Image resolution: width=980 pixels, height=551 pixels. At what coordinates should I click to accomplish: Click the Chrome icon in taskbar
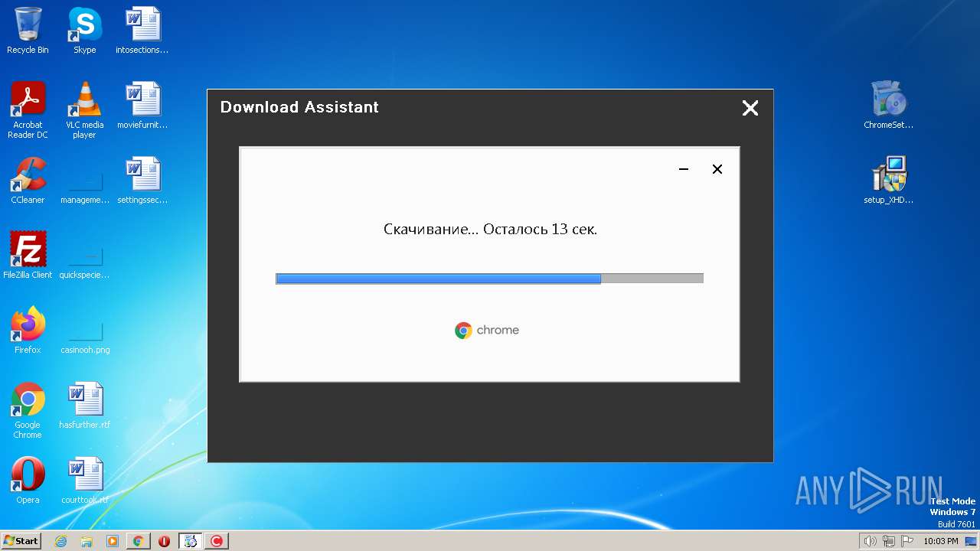pyautogui.click(x=138, y=541)
